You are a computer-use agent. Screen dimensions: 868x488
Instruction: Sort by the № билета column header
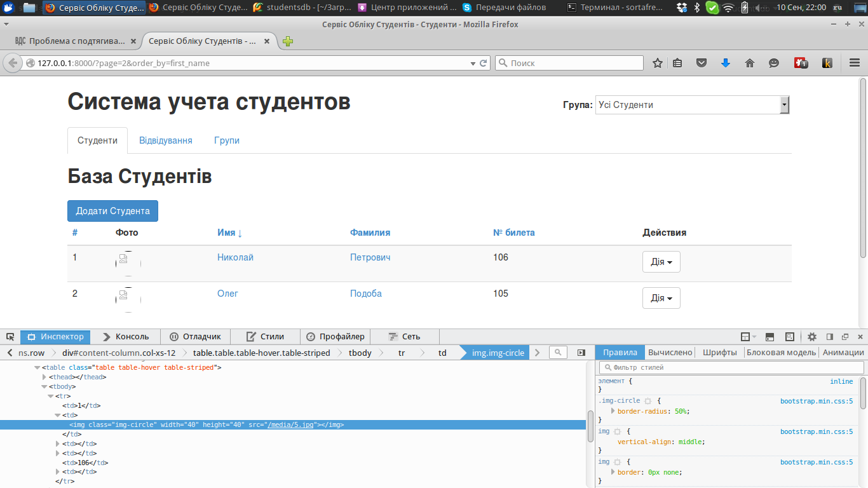514,233
